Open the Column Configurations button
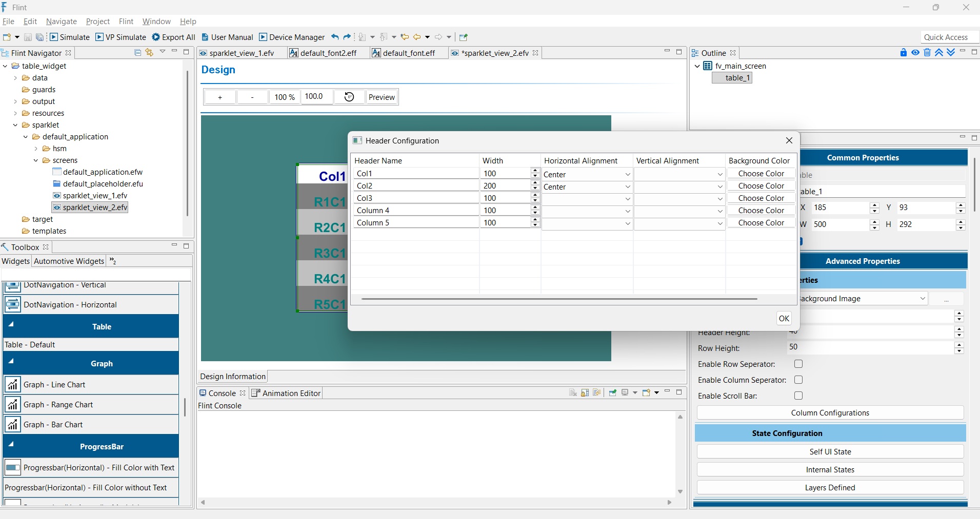 (830, 413)
